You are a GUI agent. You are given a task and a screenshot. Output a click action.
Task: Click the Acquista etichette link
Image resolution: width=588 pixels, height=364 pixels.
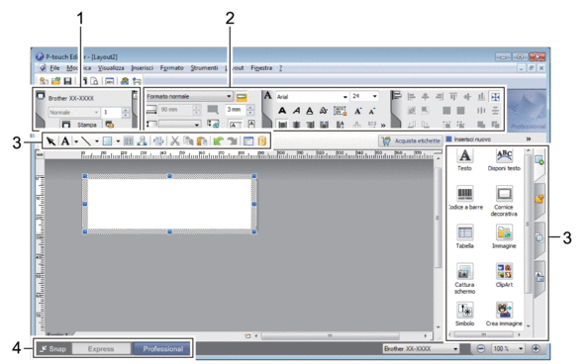[x=410, y=140]
